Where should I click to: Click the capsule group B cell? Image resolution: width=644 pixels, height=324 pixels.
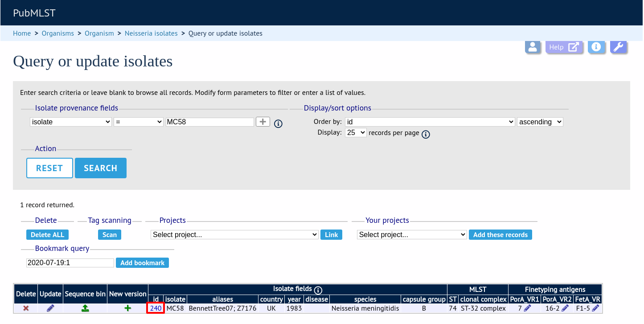pyautogui.click(x=424, y=308)
